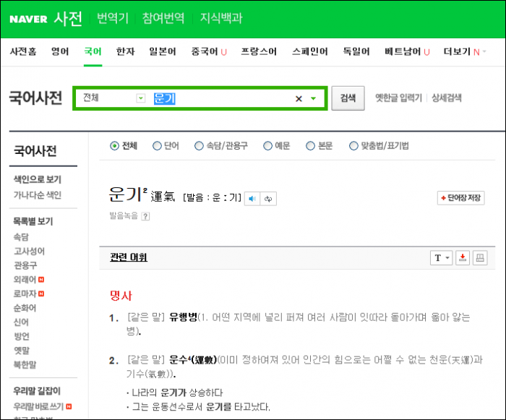
Task: Open the pronunciation recording help question mark
Action: [145, 216]
